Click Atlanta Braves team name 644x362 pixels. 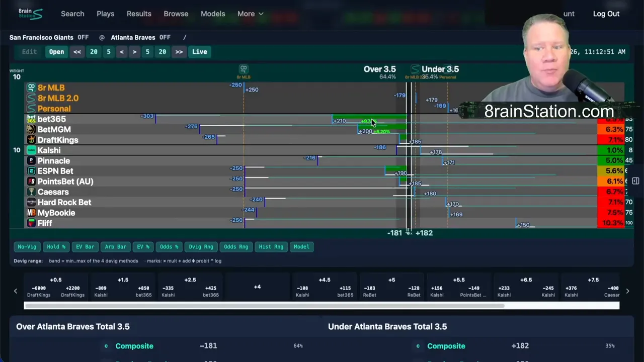coord(133,37)
